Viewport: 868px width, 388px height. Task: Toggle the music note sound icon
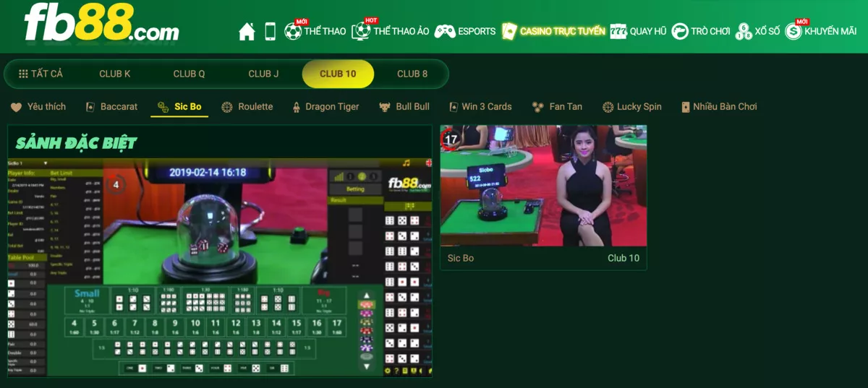[407, 163]
